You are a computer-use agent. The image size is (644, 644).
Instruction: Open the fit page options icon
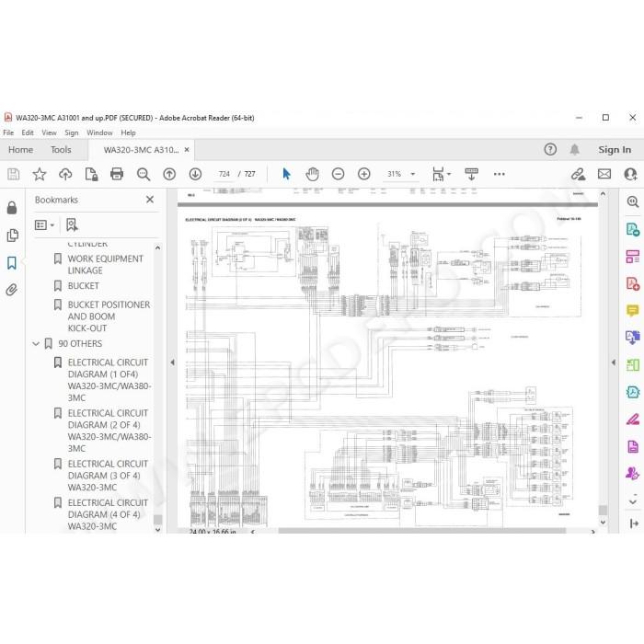tap(438, 174)
